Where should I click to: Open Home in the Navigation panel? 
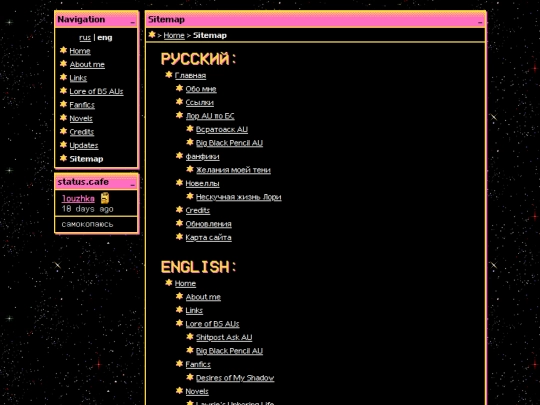80,51
